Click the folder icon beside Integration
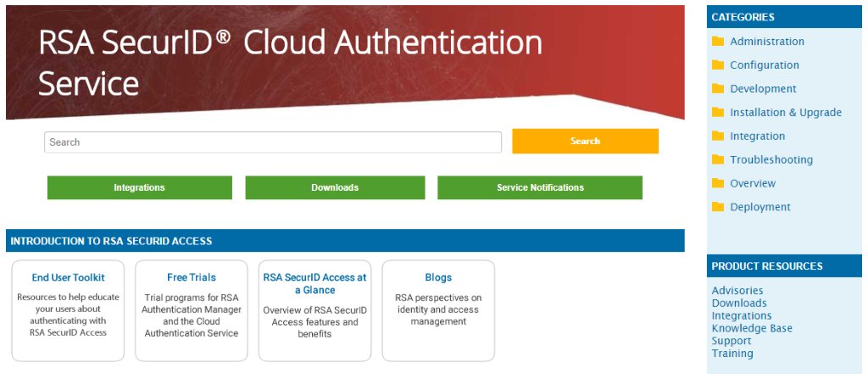Viewport: 868px width, 374px height. click(717, 136)
